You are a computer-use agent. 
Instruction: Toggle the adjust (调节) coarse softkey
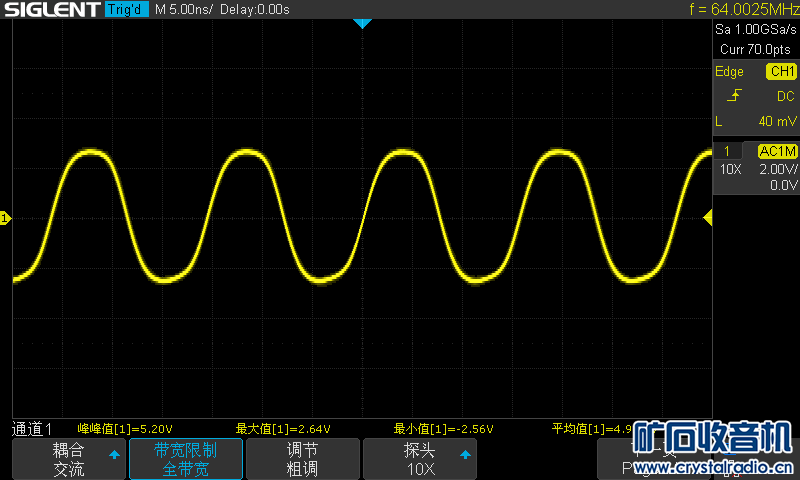coord(303,459)
